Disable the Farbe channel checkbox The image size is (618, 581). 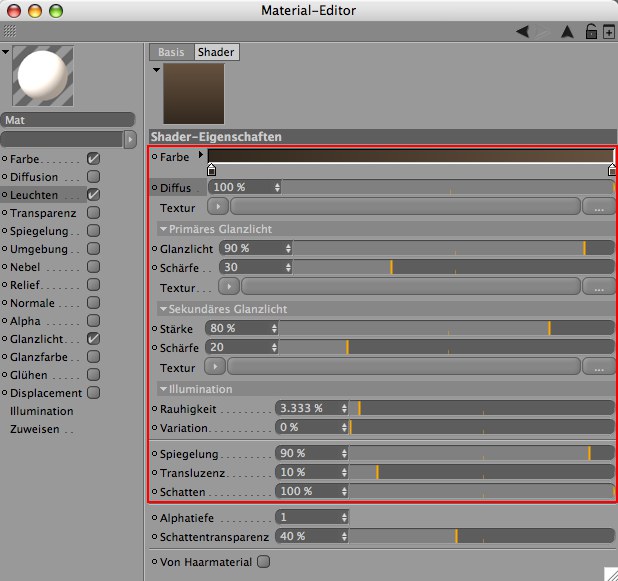[x=93, y=159]
